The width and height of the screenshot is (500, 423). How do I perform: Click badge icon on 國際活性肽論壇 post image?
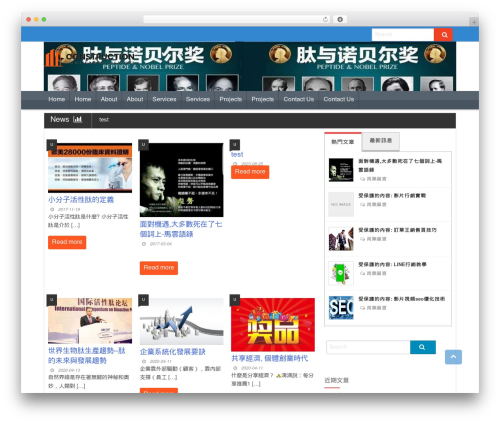(x=52, y=300)
